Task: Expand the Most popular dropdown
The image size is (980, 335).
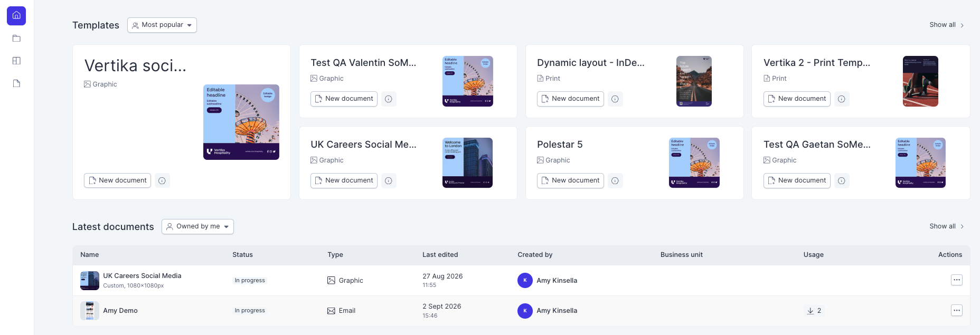Action: coord(162,25)
